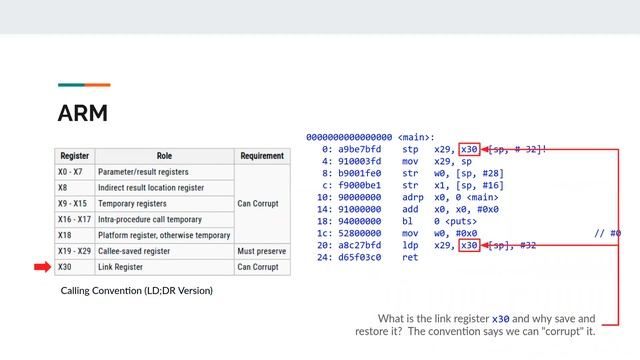Click the "adrp" instruction mnemonic
The height and width of the screenshot is (360, 640).
[413, 198]
